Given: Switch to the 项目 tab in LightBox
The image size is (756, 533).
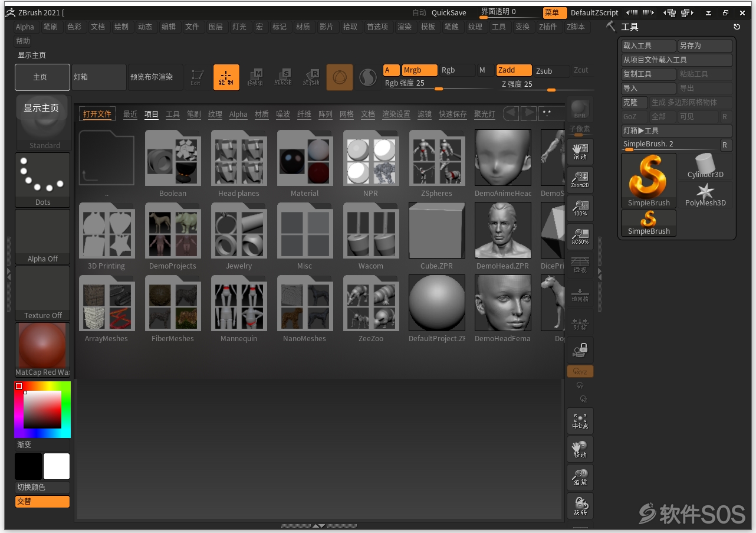Looking at the screenshot, I should tap(152, 114).
